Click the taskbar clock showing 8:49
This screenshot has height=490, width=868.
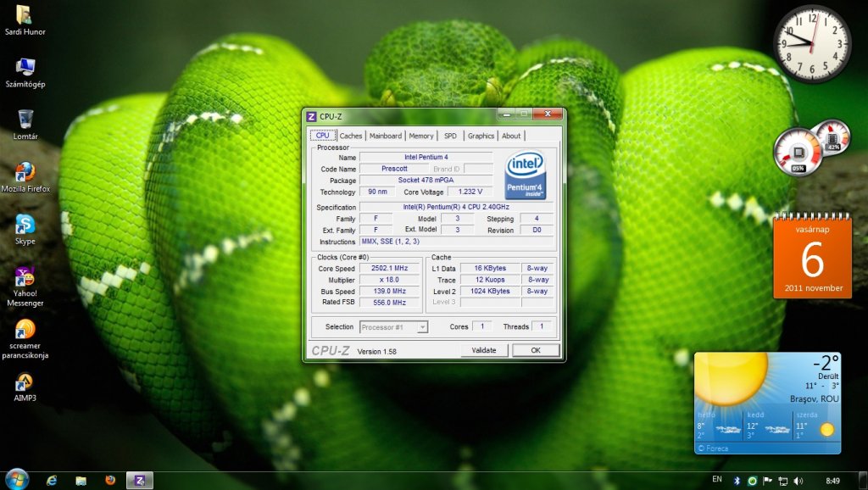832,481
